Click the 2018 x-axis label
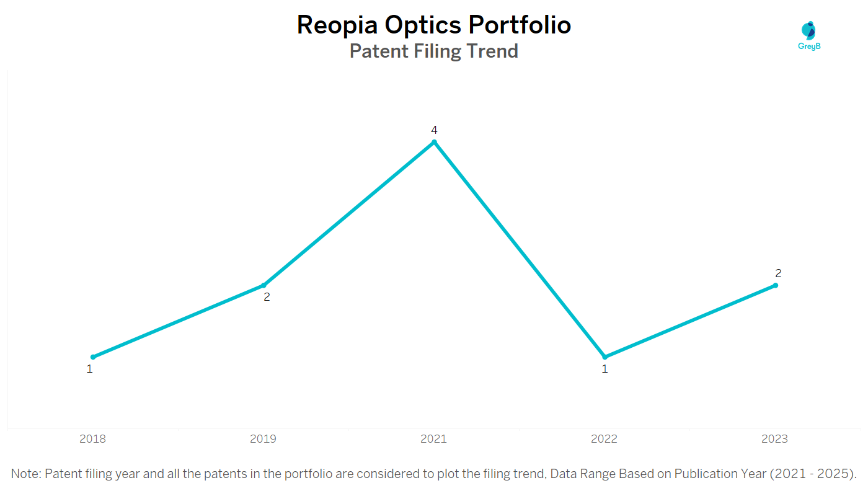This screenshot has height=496, width=868. tap(93, 439)
